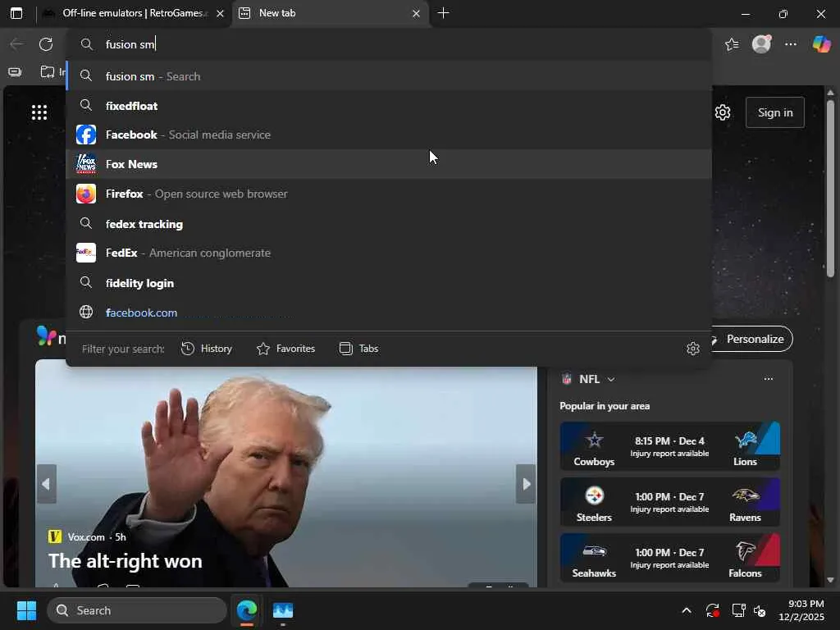Select the New tab tab
840x630 pixels.
click(x=330, y=13)
